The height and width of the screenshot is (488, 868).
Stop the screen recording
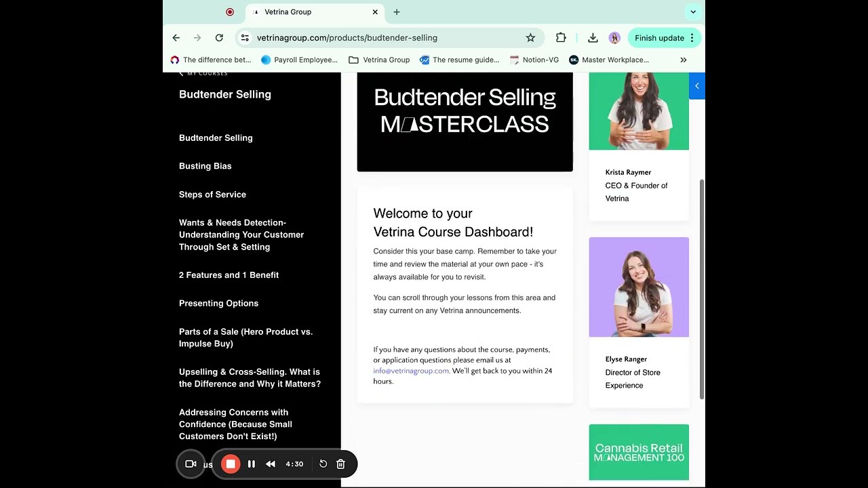tap(231, 464)
